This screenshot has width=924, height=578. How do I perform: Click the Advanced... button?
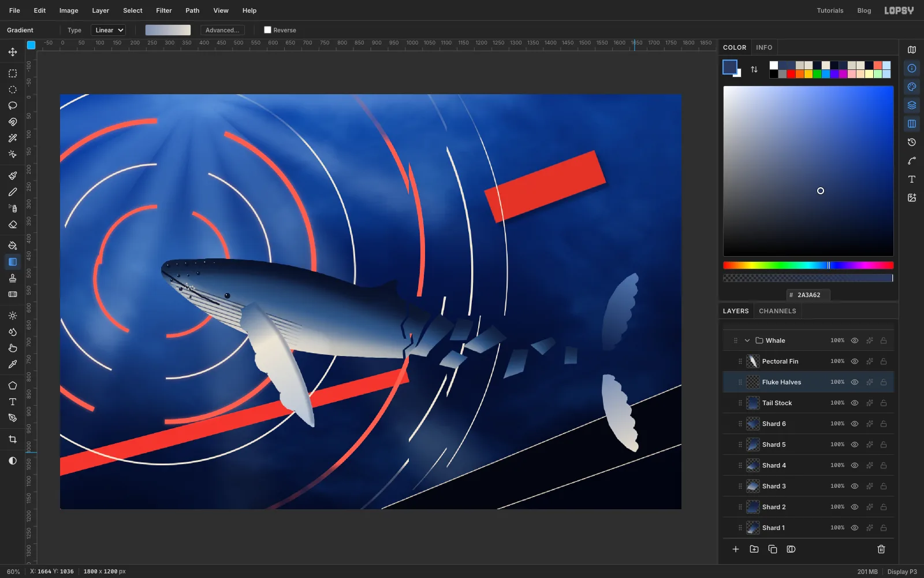click(222, 30)
